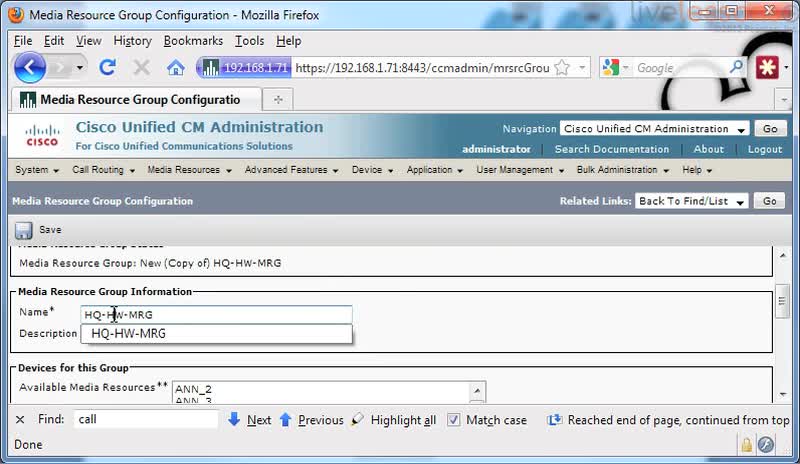Screen dimensions: 800x464
Task: Open the list all tabs dropdown
Action: 783,100
